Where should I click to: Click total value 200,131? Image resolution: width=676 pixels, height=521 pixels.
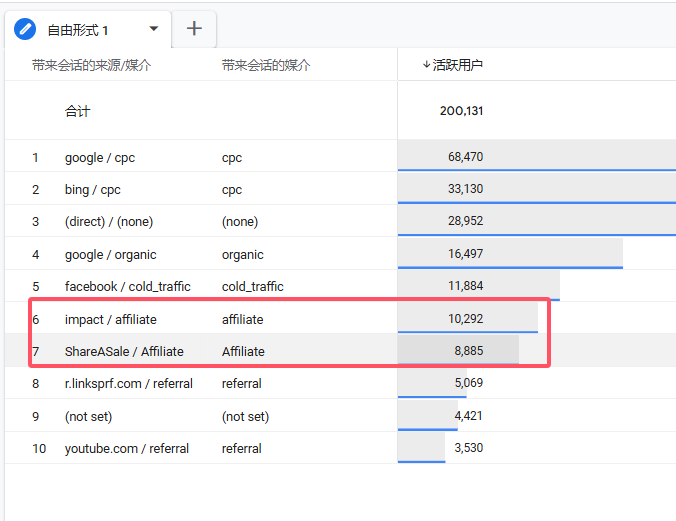(x=461, y=111)
